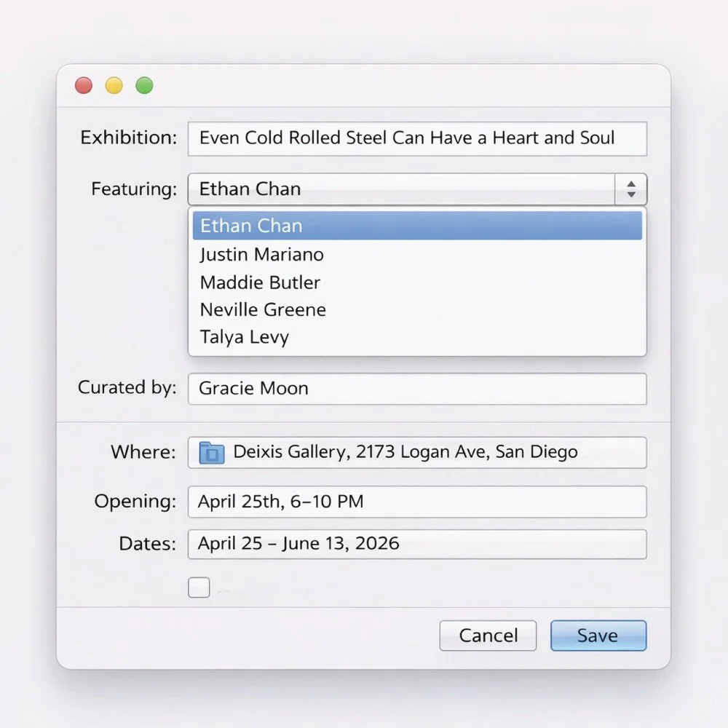
Task: Click the up/down arrows of the Featuring dropdown
Action: pos(630,189)
